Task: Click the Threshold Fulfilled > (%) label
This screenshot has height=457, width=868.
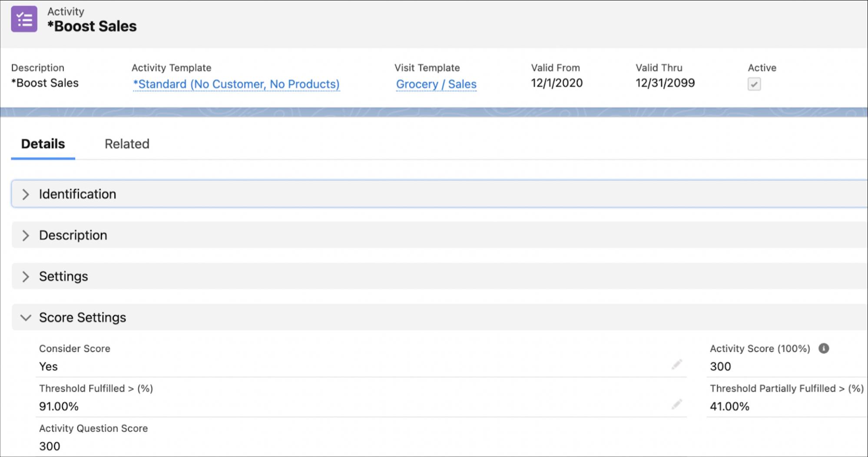Action: (96, 388)
